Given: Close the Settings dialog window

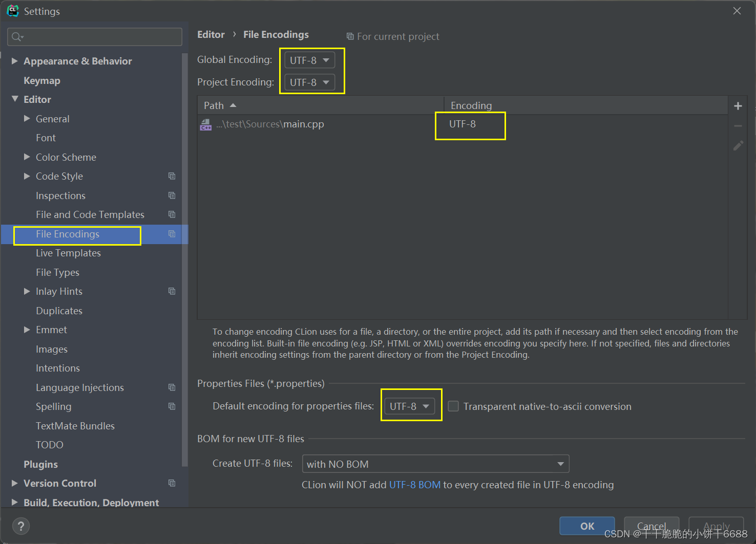Looking at the screenshot, I should [x=737, y=11].
